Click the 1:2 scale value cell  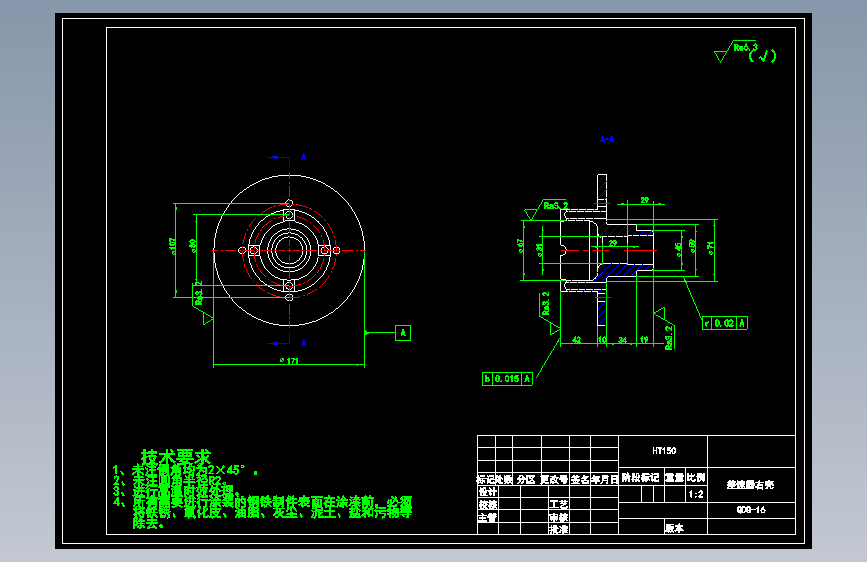[696, 494]
